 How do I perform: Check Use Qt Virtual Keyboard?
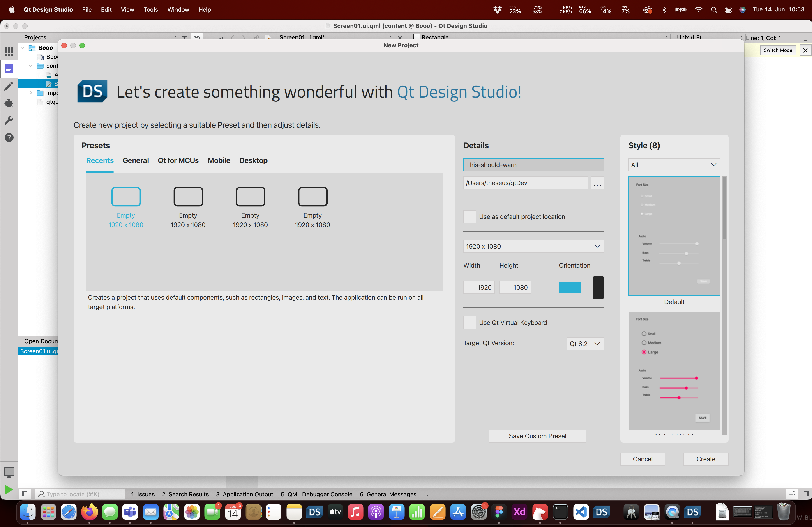click(x=469, y=323)
